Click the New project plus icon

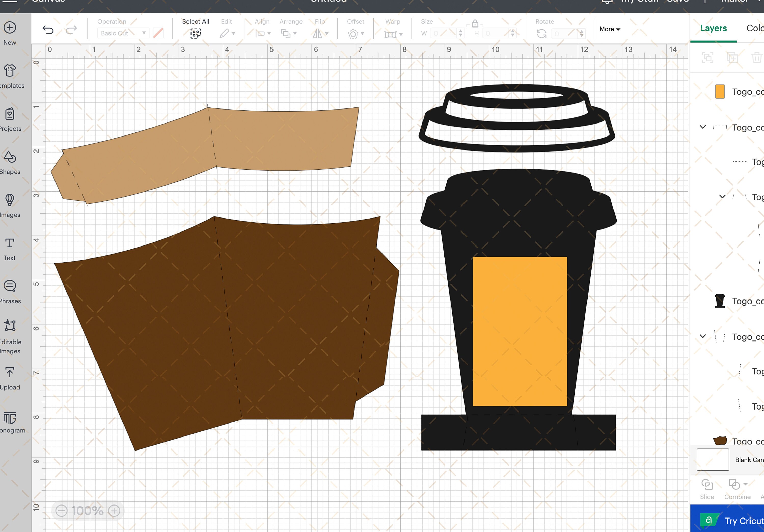click(x=10, y=28)
